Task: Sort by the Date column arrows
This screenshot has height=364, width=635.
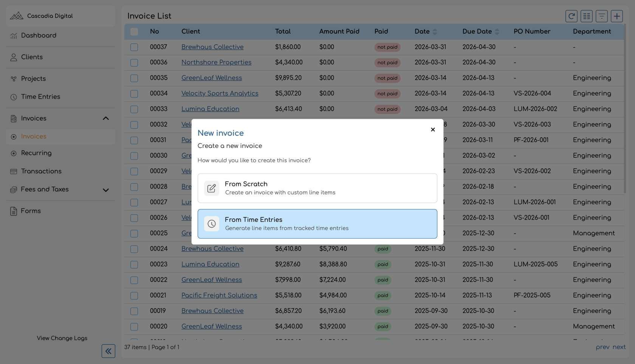Action: click(435, 32)
